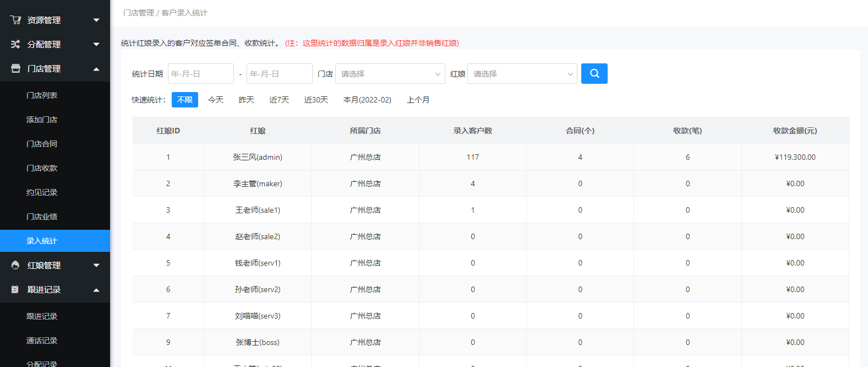Screen dimensions: 868x367
Task: Select the 今天 quick filter
Action: coord(216,100)
